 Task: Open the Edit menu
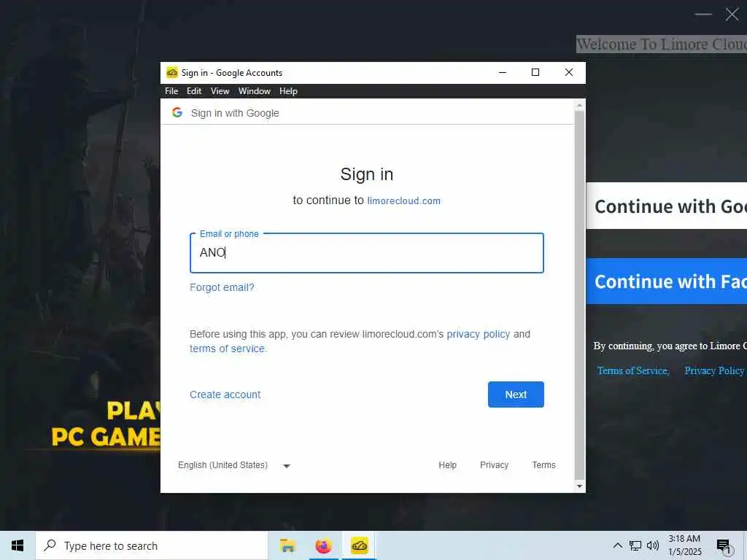pyautogui.click(x=194, y=91)
